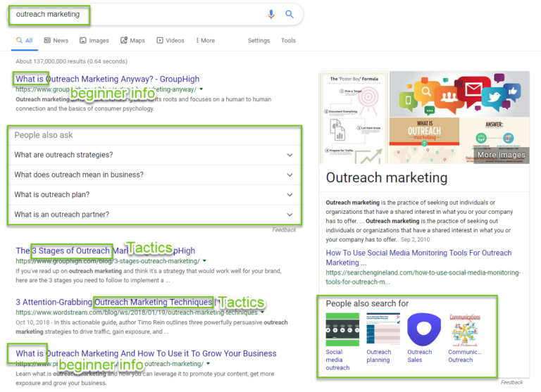Screen dimensions: 541x392
Task: Open the More search menu
Action: click(205, 41)
